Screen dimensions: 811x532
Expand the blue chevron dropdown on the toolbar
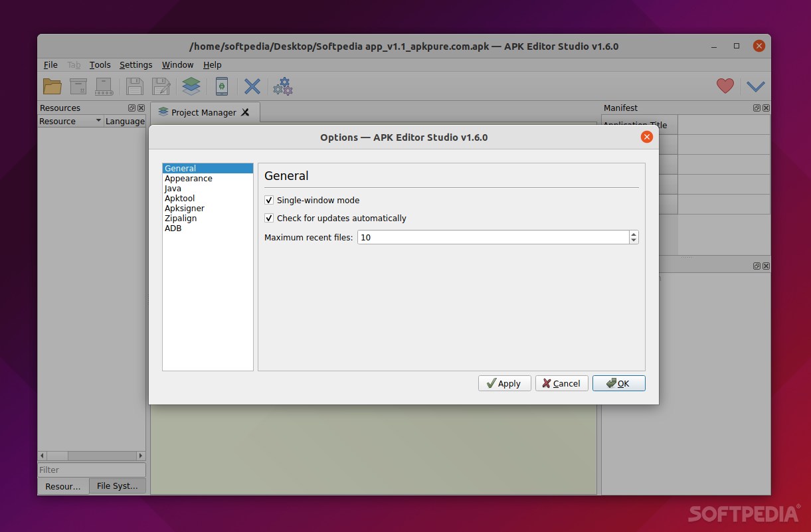pyautogui.click(x=756, y=86)
